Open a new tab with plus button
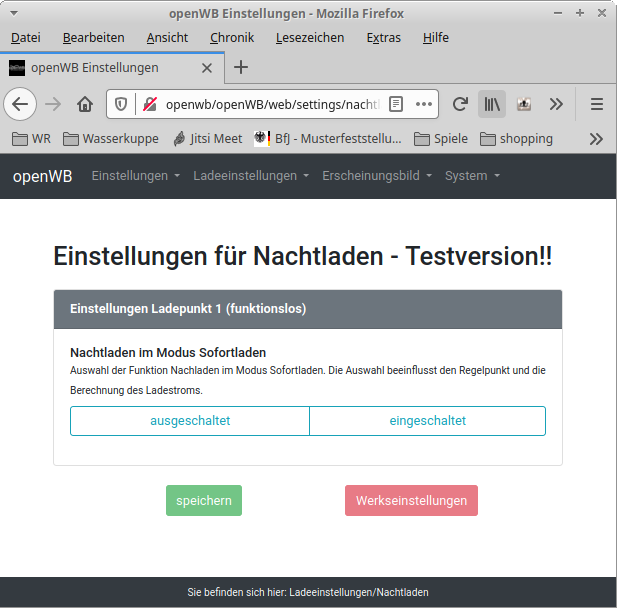This screenshot has height=608, width=617. [x=241, y=67]
